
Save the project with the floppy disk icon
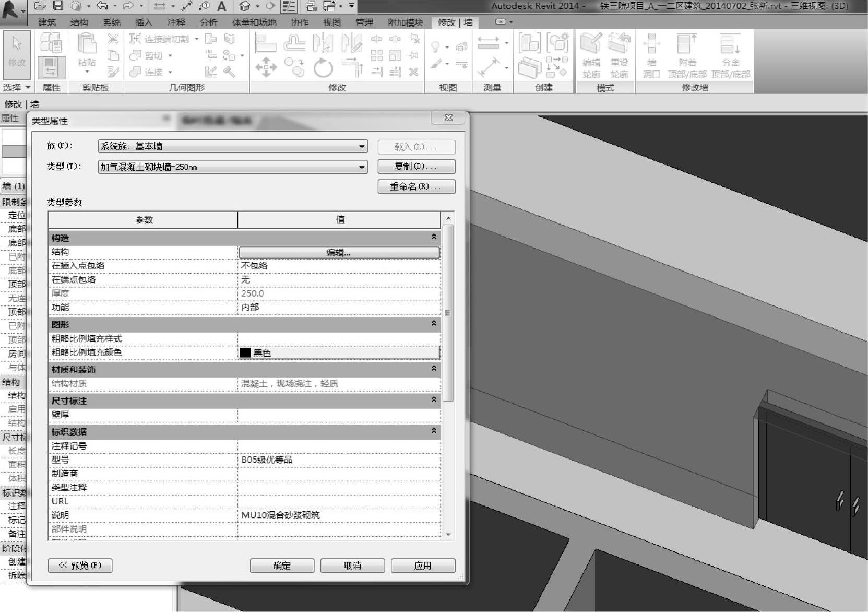pyautogui.click(x=58, y=6)
